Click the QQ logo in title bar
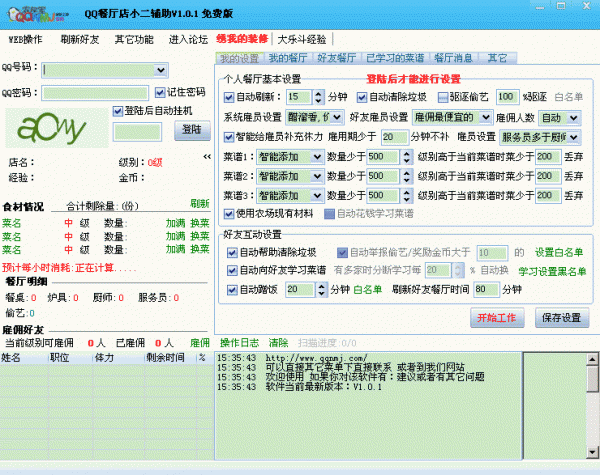The image size is (600, 475). [38, 15]
